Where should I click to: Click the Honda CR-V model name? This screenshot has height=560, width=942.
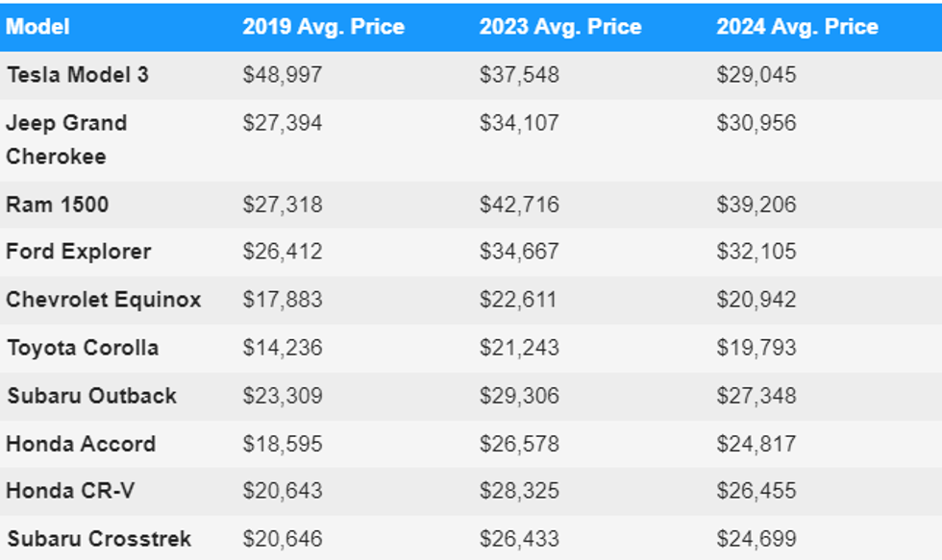[x=70, y=491]
